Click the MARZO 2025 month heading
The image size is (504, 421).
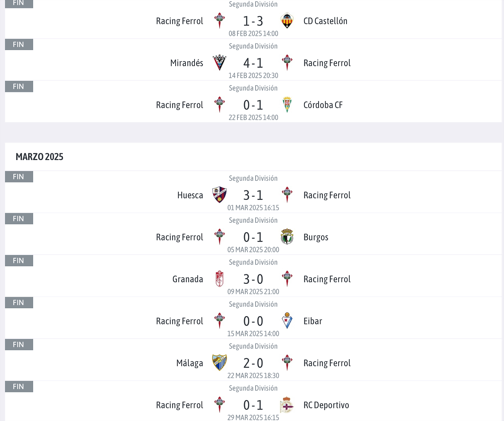[x=39, y=157]
